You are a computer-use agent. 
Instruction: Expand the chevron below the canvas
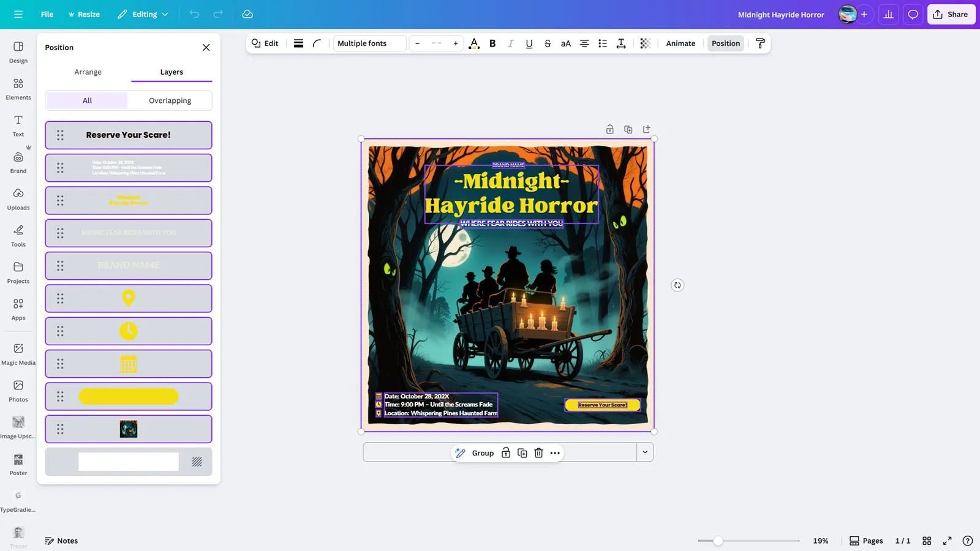[645, 452]
